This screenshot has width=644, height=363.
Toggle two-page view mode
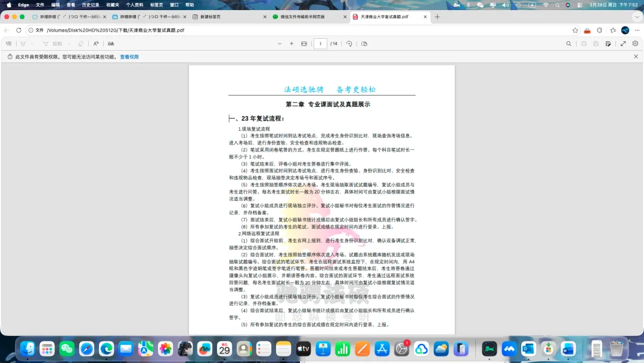pos(364,43)
